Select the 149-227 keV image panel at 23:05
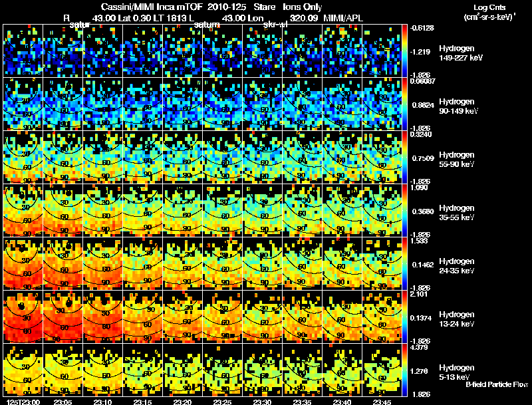 pyautogui.click(x=63, y=51)
